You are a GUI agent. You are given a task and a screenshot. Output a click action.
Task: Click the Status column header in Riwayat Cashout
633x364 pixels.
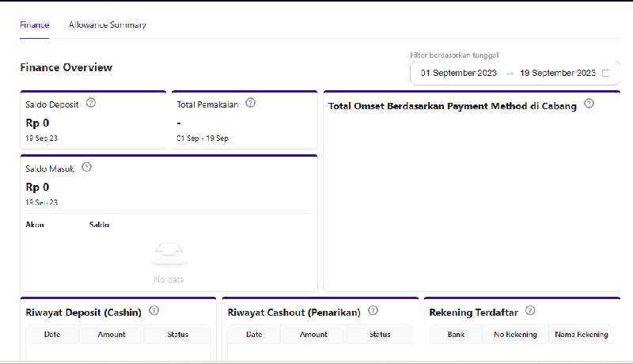(x=380, y=335)
